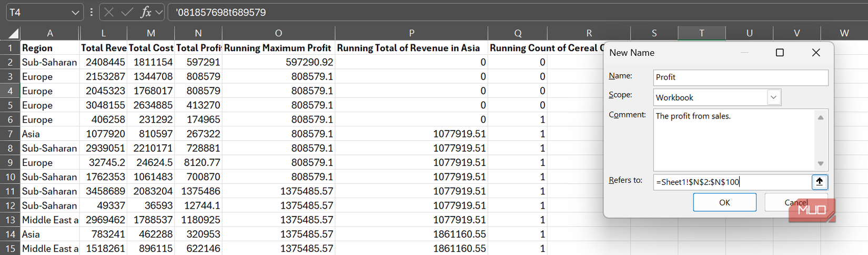Click cell containing 12744.1
The image size is (868, 255).
[x=198, y=205]
